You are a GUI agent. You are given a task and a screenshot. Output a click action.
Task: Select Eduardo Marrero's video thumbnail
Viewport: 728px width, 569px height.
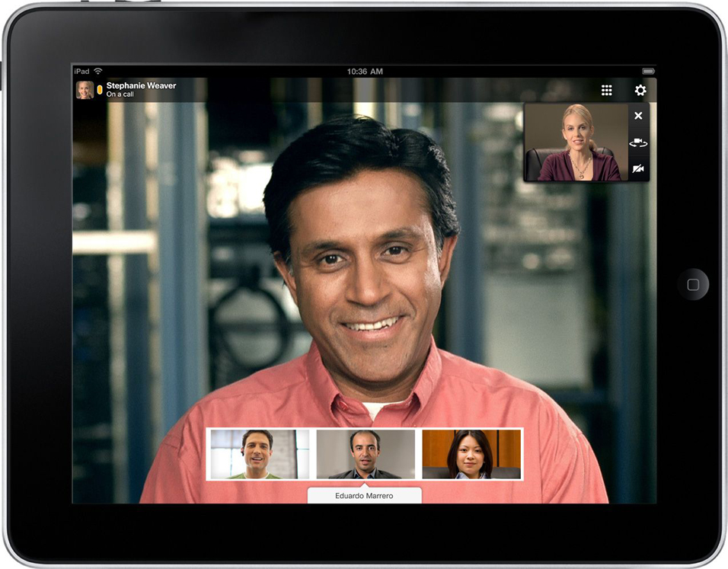click(x=366, y=454)
